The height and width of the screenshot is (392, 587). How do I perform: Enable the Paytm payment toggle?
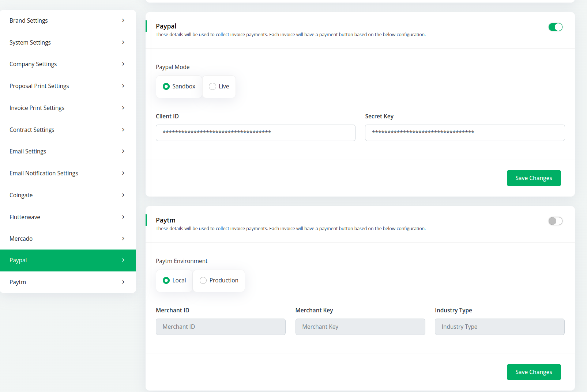click(555, 221)
